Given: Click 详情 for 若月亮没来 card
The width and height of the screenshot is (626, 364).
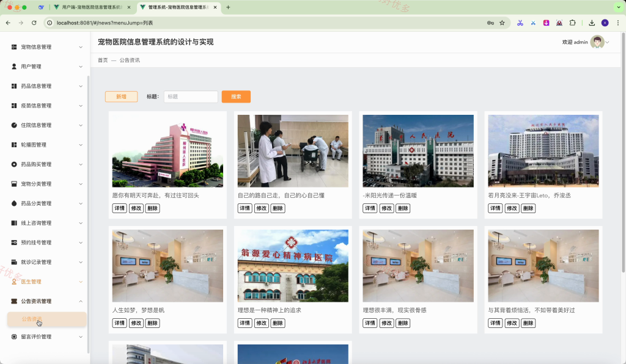Looking at the screenshot, I should coord(495,208).
